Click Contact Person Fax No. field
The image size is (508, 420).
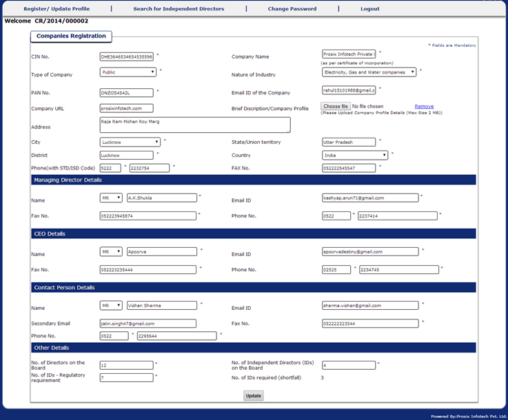[x=370, y=323]
